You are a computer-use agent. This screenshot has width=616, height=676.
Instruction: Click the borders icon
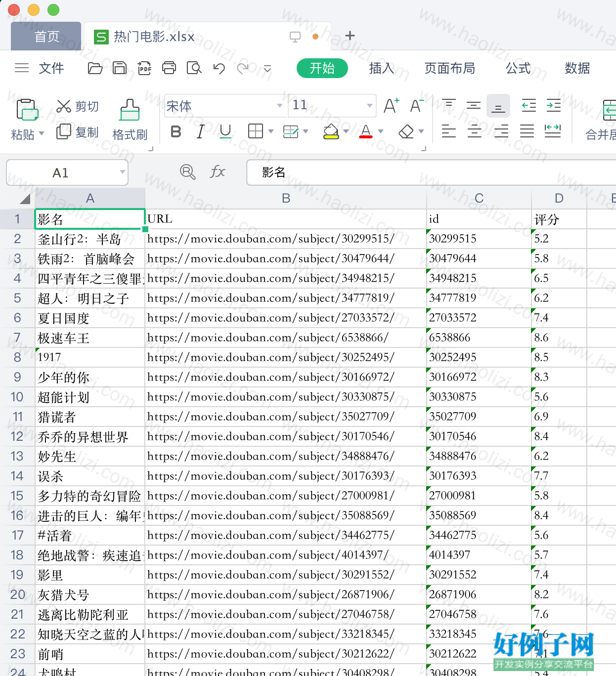(256, 131)
